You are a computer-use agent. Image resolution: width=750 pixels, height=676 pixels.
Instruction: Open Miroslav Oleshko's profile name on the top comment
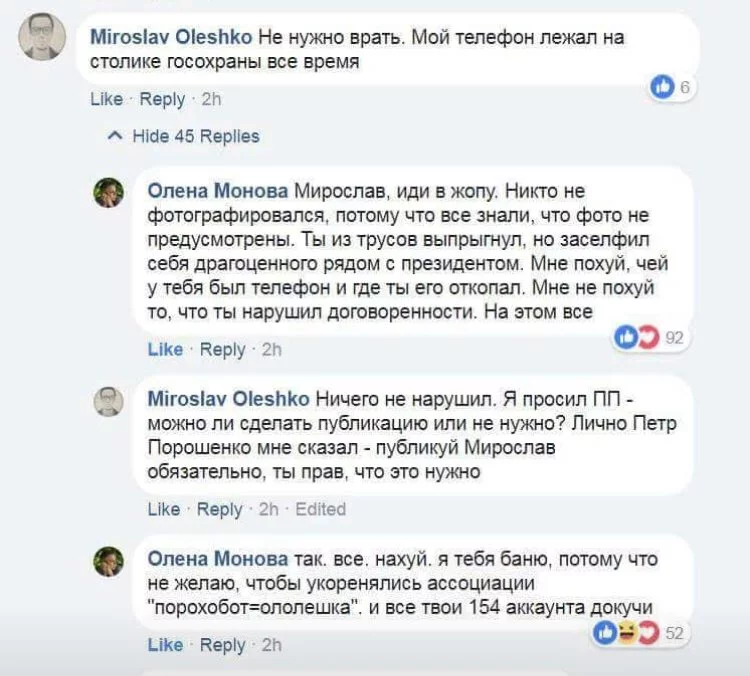pyautogui.click(x=170, y=37)
